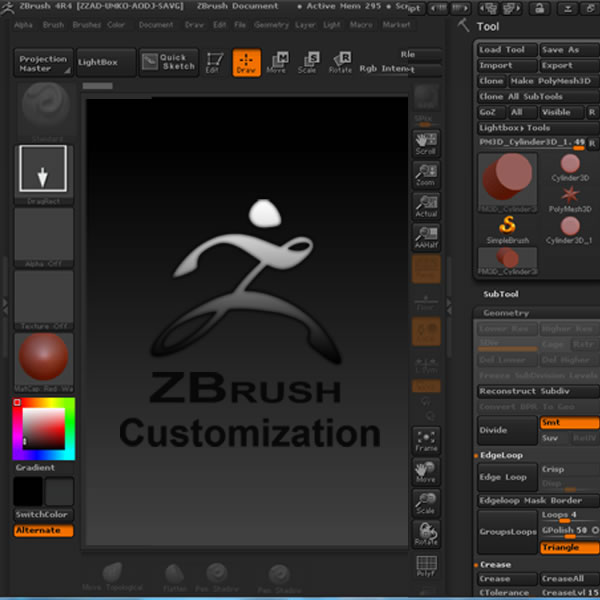Adjust the Loops 4 slider
Image resolution: width=600 pixels, height=600 pixels.
(x=570, y=515)
